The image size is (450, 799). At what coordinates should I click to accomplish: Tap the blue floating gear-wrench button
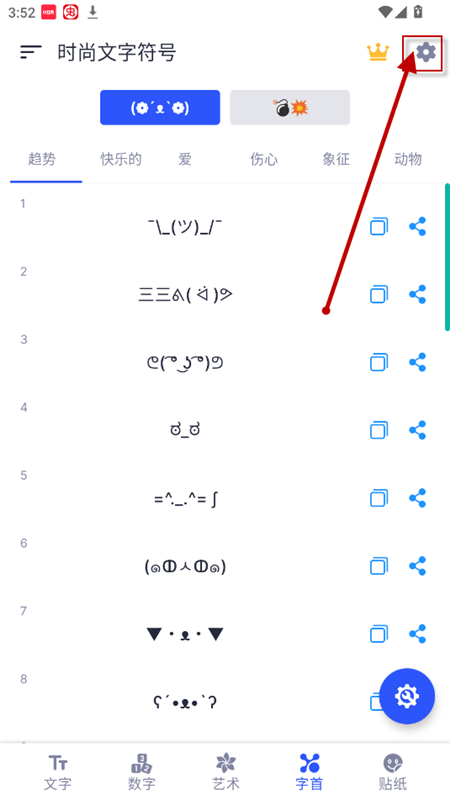pos(407,696)
